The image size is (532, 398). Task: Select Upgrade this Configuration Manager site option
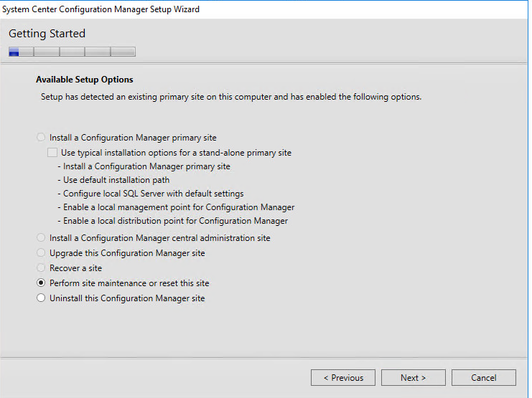pyautogui.click(x=41, y=253)
